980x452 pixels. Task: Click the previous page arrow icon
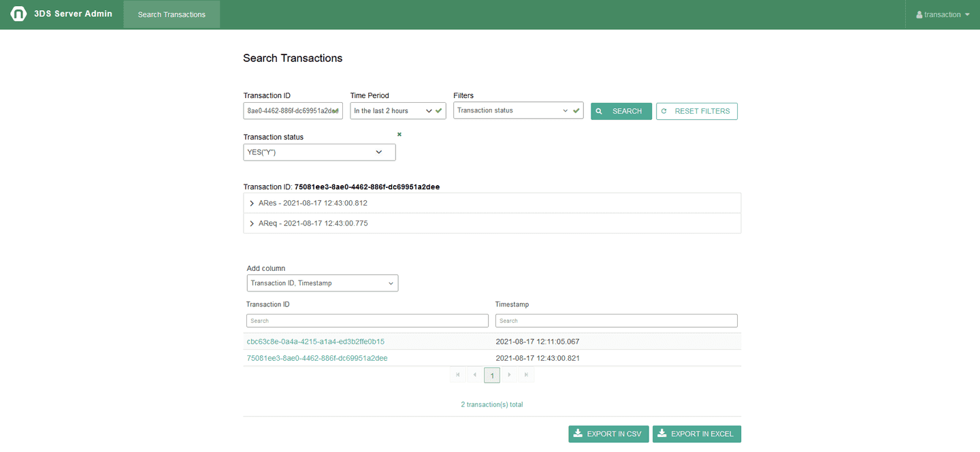tap(474, 374)
